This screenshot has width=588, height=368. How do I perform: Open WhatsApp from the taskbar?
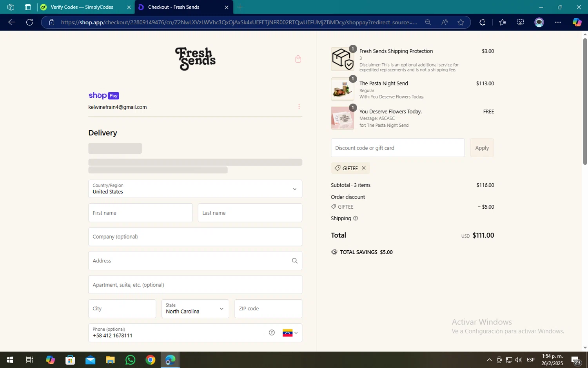[x=130, y=360]
